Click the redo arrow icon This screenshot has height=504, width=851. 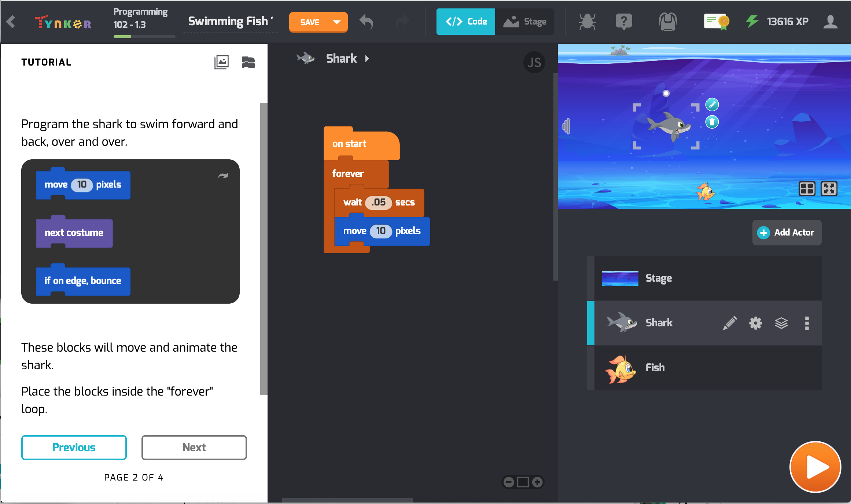pyautogui.click(x=402, y=22)
